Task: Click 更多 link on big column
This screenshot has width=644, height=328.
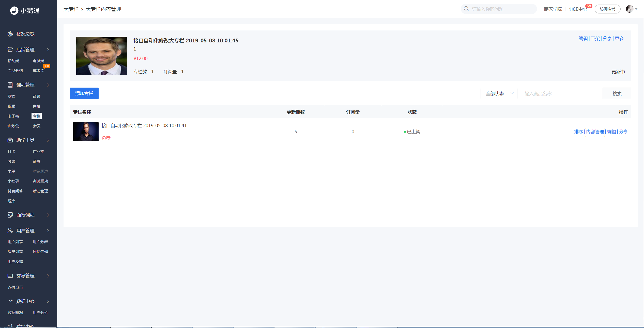Action: pos(619,39)
